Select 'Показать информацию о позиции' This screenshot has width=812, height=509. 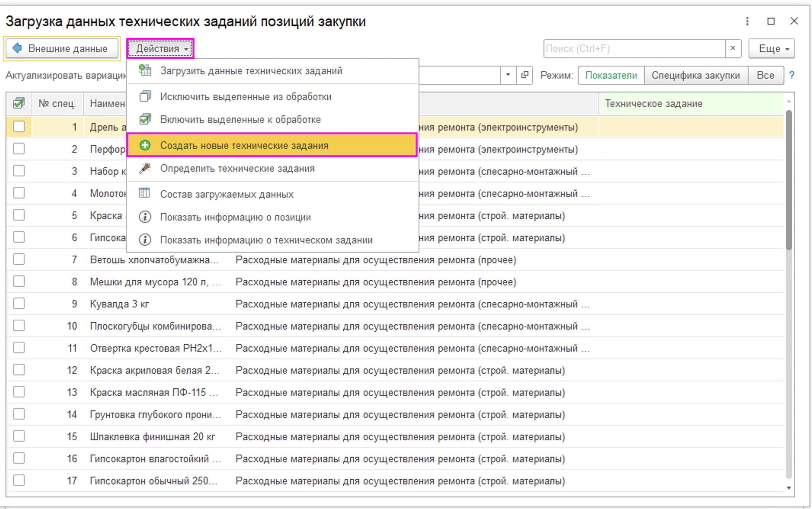pyautogui.click(x=273, y=217)
